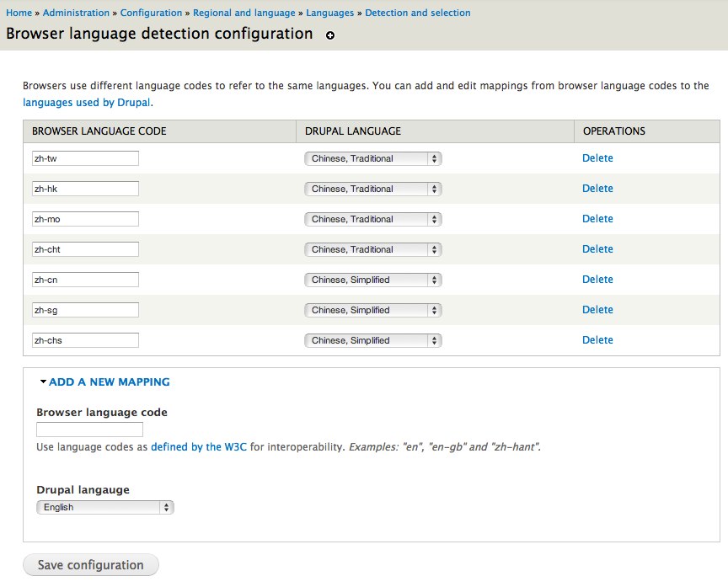Open languages used by Drupal link

pos(87,103)
